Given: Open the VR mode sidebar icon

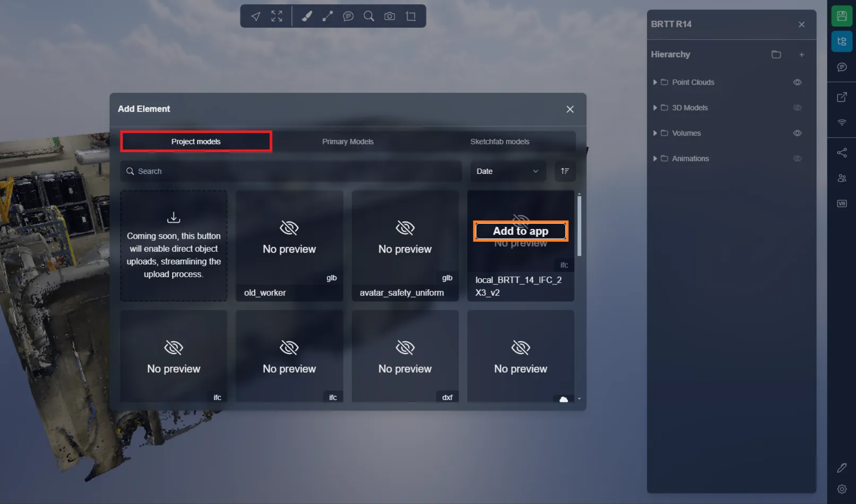Looking at the screenshot, I should 842,203.
